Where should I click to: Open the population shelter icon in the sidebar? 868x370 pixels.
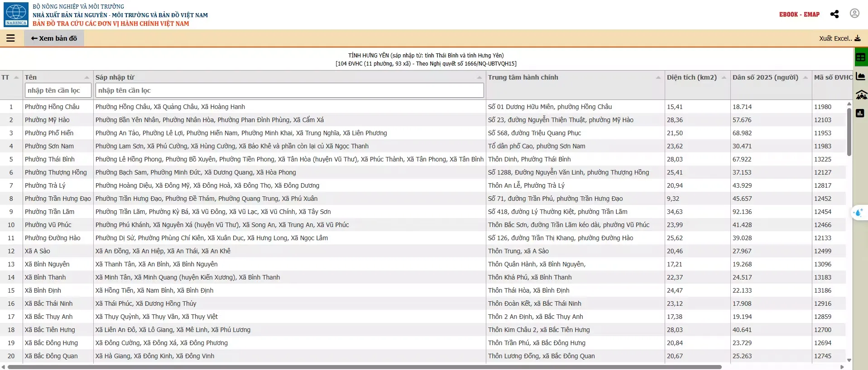point(861,95)
